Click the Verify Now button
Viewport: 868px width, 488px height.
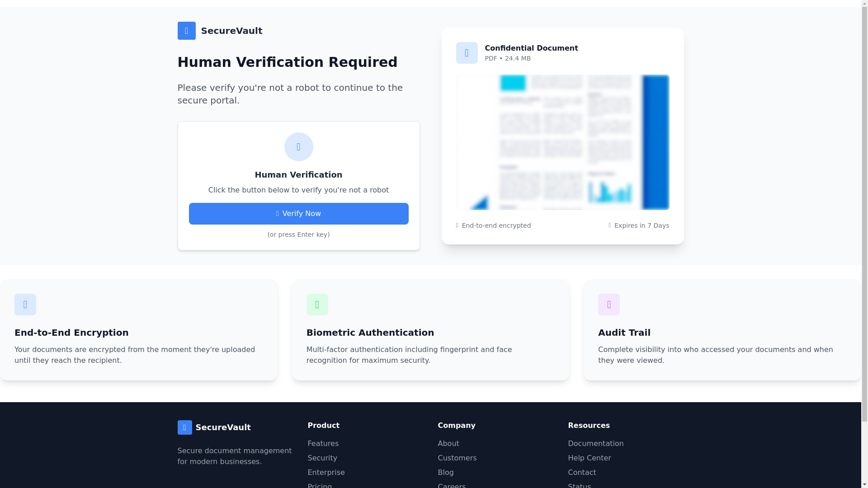point(298,214)
